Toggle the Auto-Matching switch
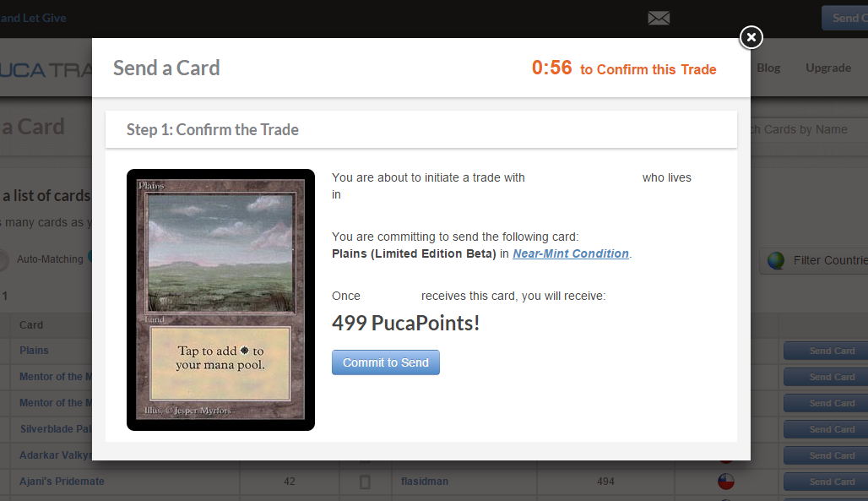The height and width of the screenshot is (501, 868). [x=4, y=259]
